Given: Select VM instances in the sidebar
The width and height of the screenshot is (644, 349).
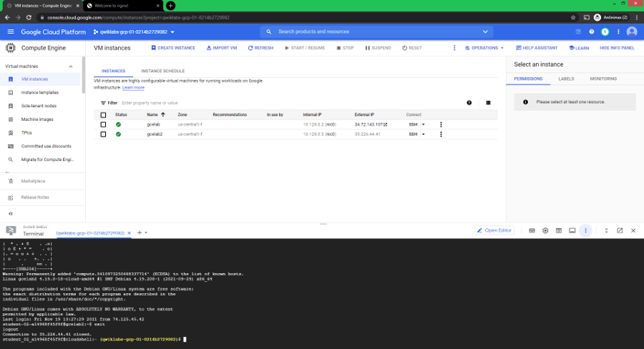Looking at the screenshot, I should click(x=40, y=79).
